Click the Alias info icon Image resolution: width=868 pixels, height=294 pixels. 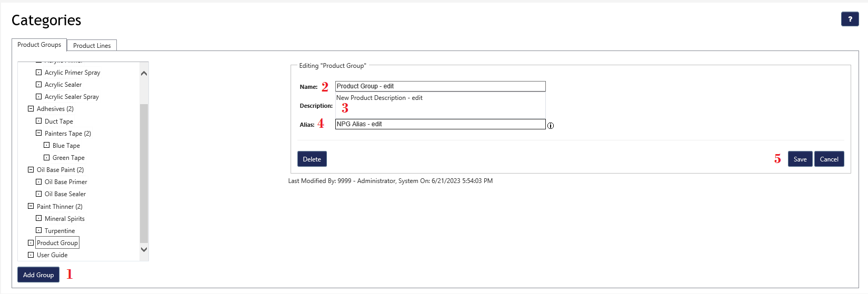click(x=551, y=126)
